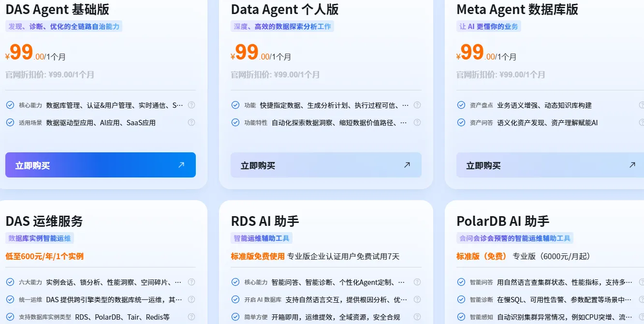Viewport: 644px width, 324px height.
Task: Open help icon for RDS AI 助手 核心能力 row
Action: click(x=417, y=282)
